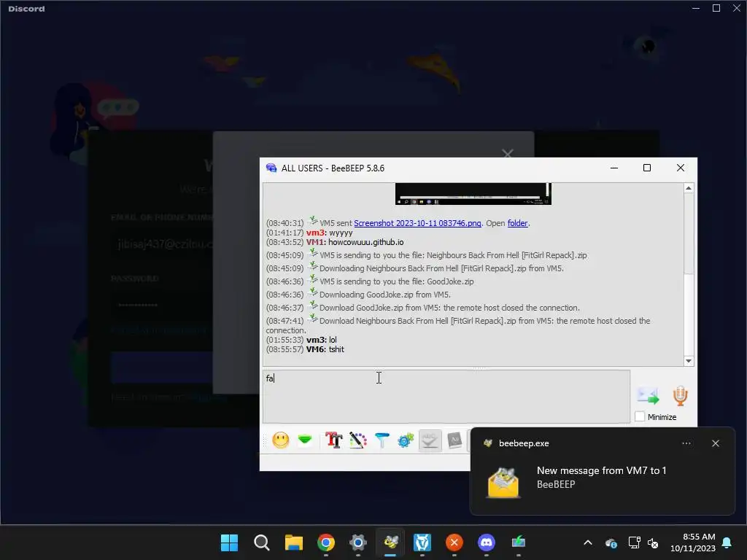Open the Screenshot 2023-10-11 083746.png link
Image resolution: width=747 pixels, height=560 pixels.
tap(417, 223)
